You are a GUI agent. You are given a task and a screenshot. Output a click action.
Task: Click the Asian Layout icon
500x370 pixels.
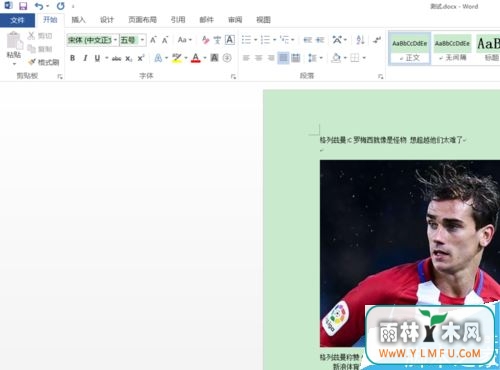point(337,40)
